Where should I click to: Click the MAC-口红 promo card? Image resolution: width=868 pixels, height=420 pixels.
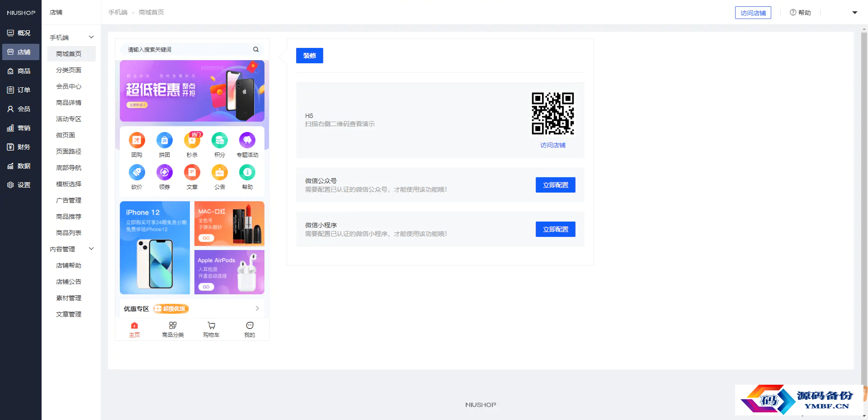pos(229,223)
